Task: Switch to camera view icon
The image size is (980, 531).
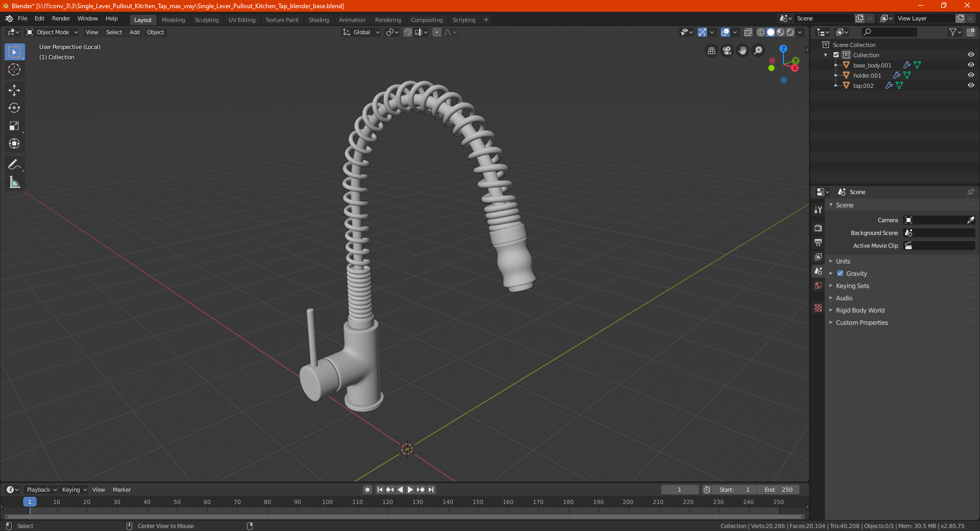Action: (727, 51)
